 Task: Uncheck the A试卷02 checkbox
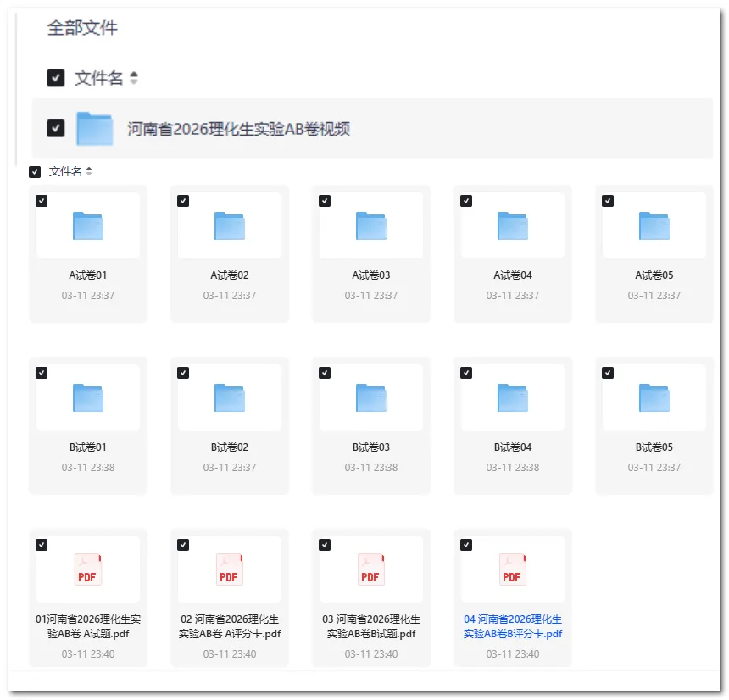183,200
